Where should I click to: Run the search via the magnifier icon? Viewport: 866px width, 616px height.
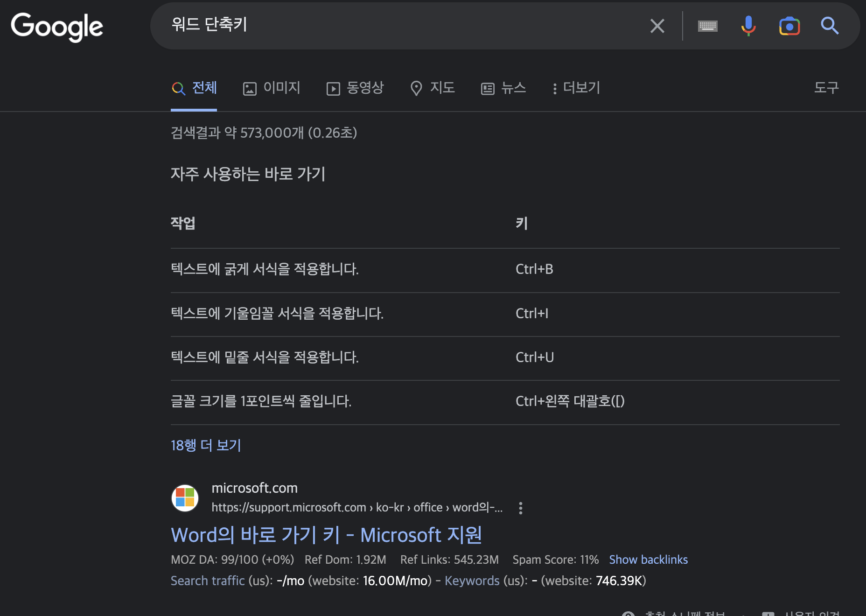click(830, 26)
